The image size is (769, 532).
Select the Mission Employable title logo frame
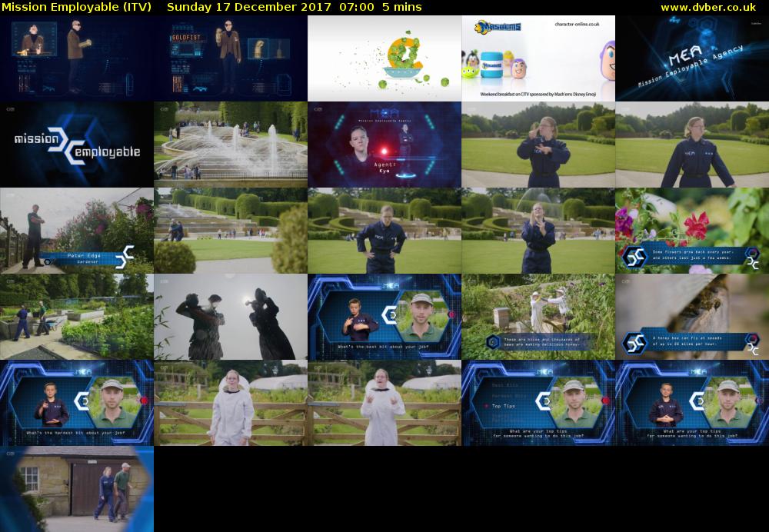click(x=77, y=145)
